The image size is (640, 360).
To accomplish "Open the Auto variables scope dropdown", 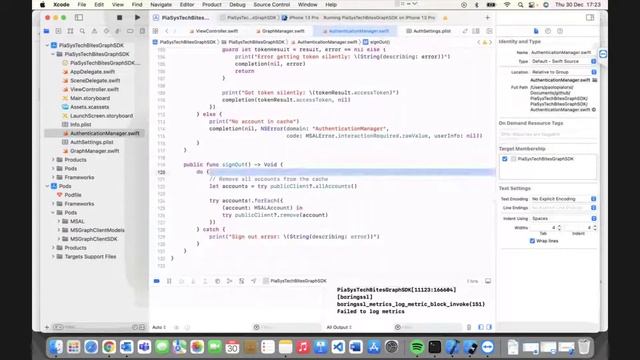I will 159,327.
